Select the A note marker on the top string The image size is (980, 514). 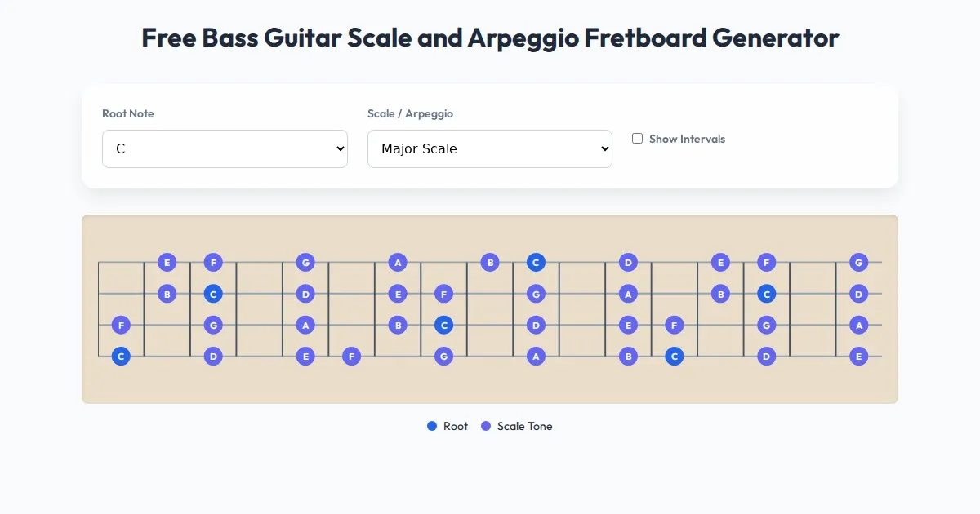click(398, 262)
